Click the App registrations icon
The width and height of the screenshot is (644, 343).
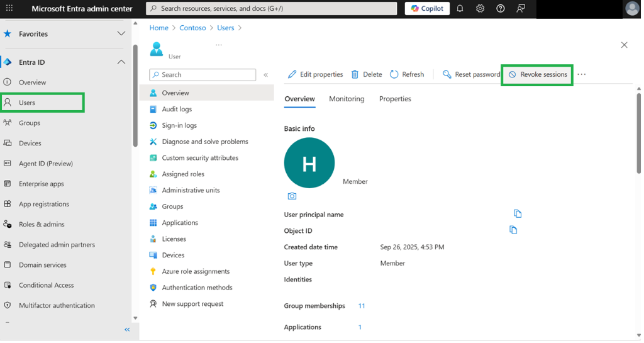click(x=8, y=204)
